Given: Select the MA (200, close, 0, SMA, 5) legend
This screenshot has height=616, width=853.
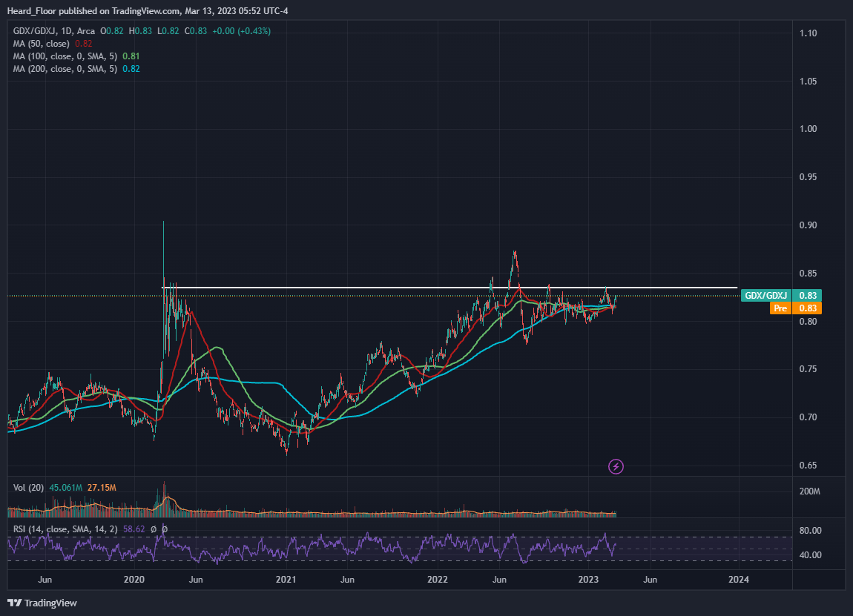Looking at the screenshot, I should click(x=65, y=68).
